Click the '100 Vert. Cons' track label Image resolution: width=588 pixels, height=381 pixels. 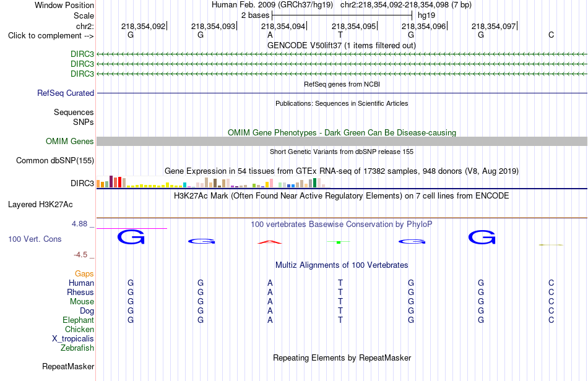[35, 239]
